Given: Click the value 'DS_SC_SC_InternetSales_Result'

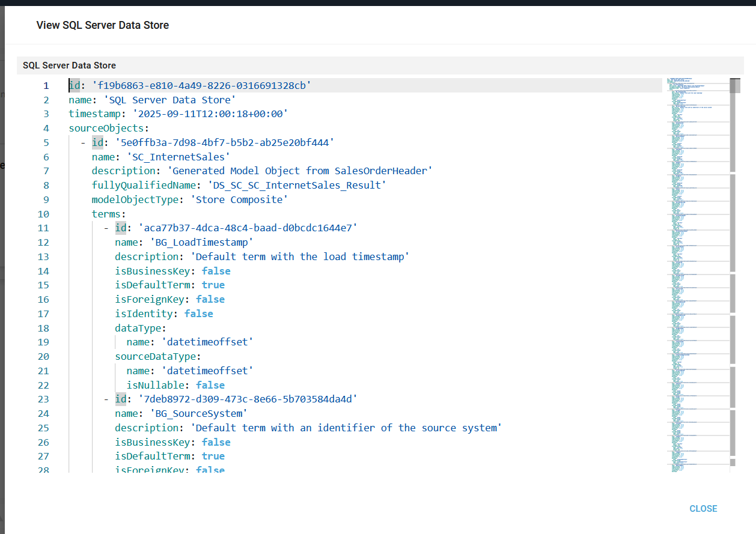Looking at the screenshot, I should [297, 185].
